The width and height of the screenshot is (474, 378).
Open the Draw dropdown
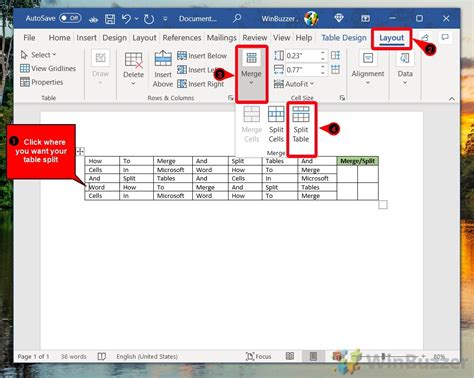coord(100,68)
